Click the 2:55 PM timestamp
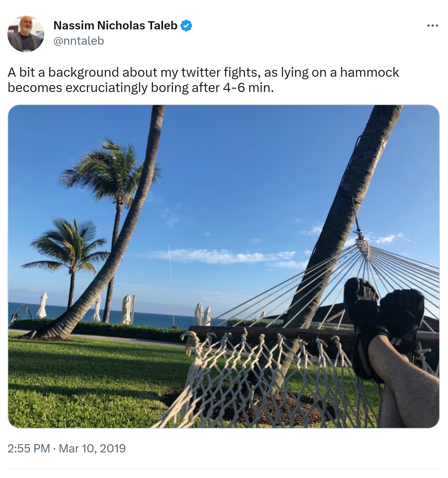Viewport: 448px width, 478px height. point(29,448)
